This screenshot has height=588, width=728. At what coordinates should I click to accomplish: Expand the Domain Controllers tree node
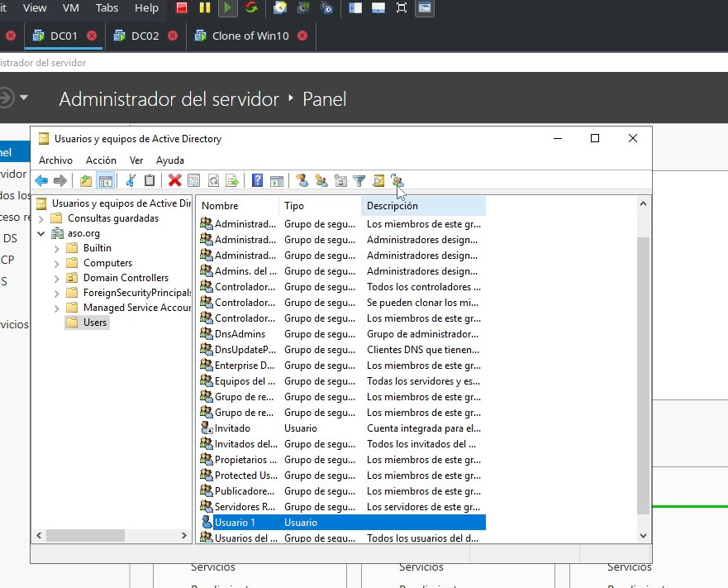[56, 278]
